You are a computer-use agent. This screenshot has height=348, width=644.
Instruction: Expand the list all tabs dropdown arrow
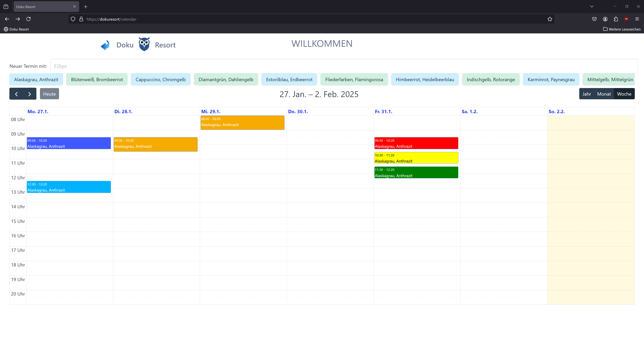591,7
